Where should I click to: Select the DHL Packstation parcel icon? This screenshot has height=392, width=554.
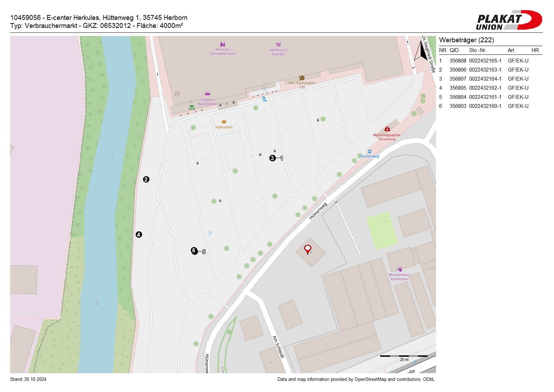pyautogui.click(x=302, y=78)
